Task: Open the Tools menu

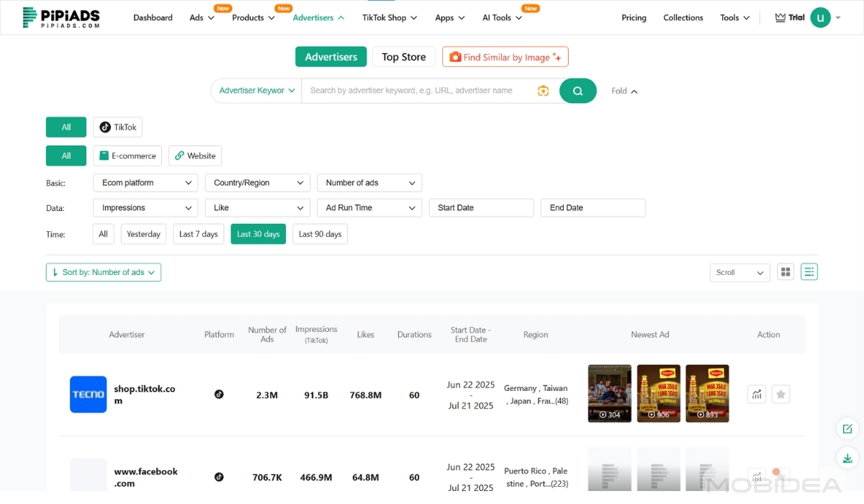Action: pos(735,17)
